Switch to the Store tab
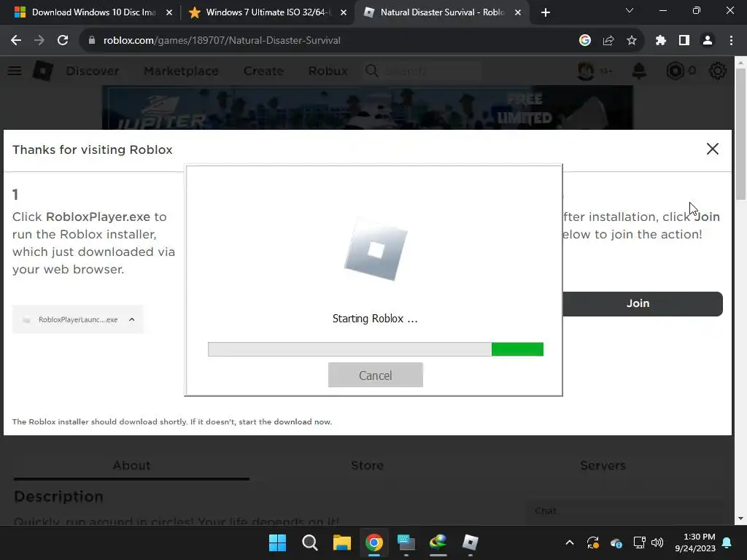This screenshot has width=747, height=560. pyautogui.click(x=368, y=465)
